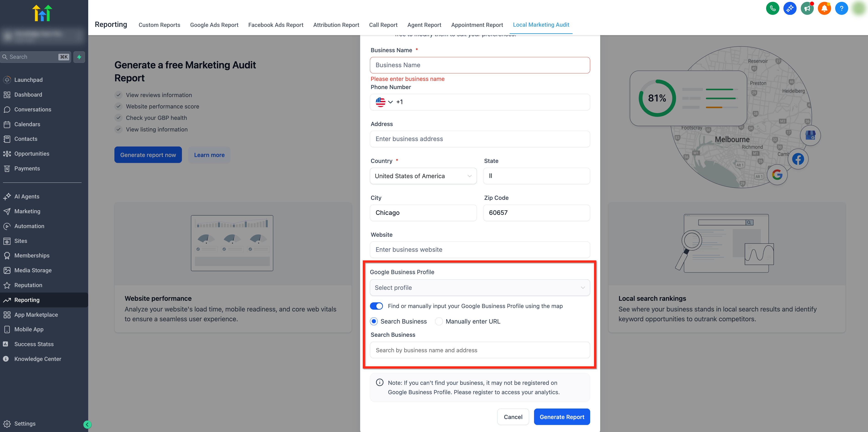Open Reputation star item in sidebar

tap(28, 285)
